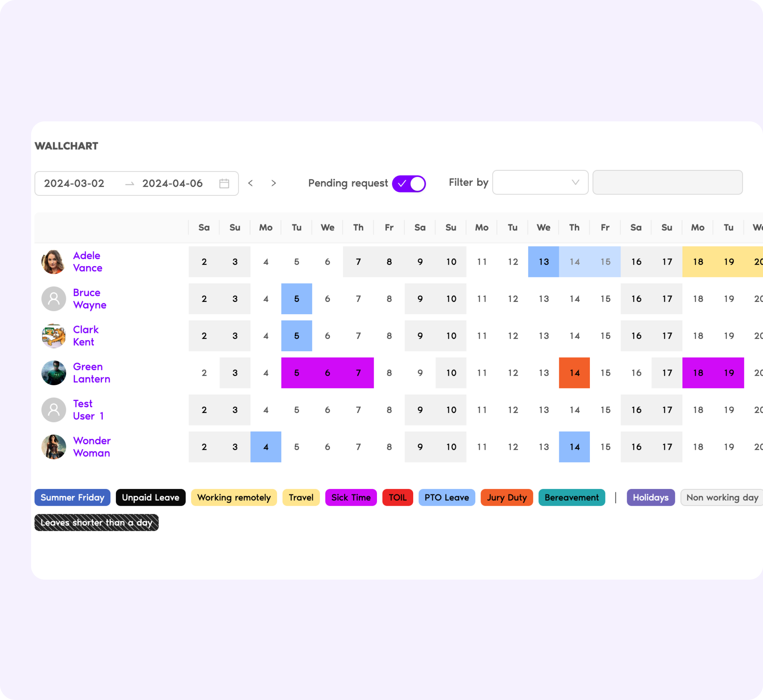This screenshot has height=700, width=763.
Task: Click the left navigation arrow icon
Action: [x=250, y=183]
